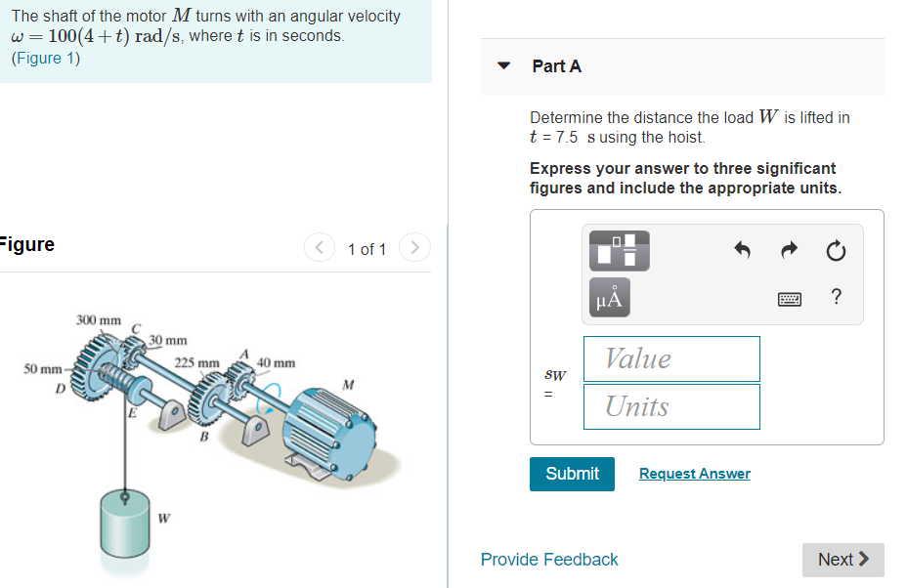907x588 pixels.
Task: Show the on-screen math keyboard
Action: pyautogui.click(x=790, y=297)
